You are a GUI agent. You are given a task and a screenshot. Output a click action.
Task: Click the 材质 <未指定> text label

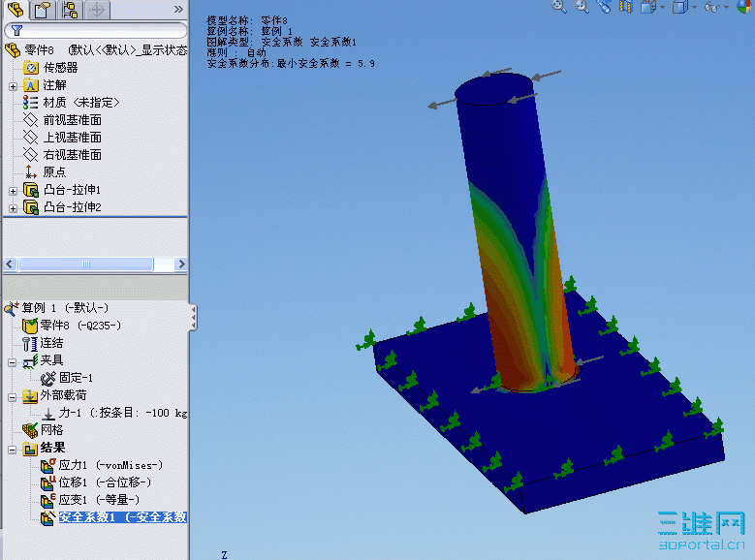click(x=80, y=103)
